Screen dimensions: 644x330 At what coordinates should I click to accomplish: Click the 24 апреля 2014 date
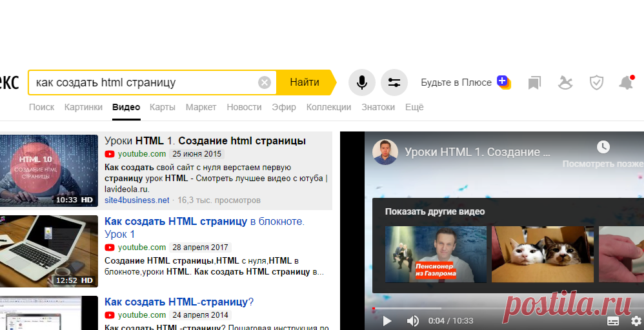201,315
